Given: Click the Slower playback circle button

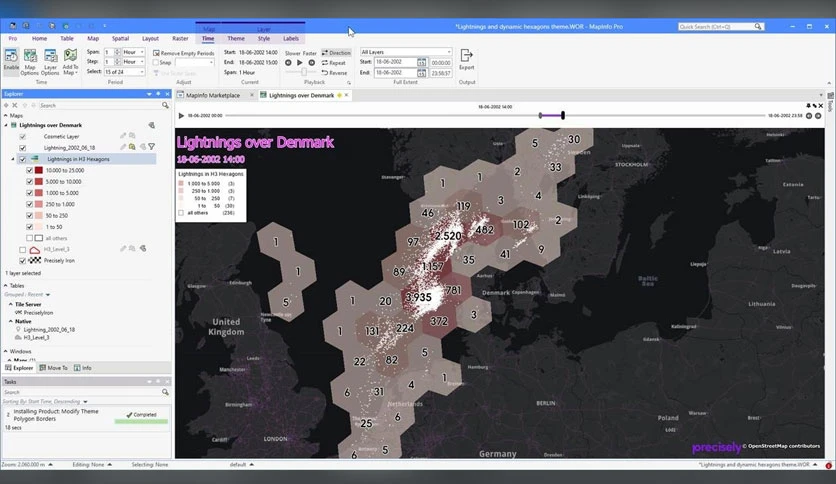Looking at the screenshot, I should [x=288, y=62].
